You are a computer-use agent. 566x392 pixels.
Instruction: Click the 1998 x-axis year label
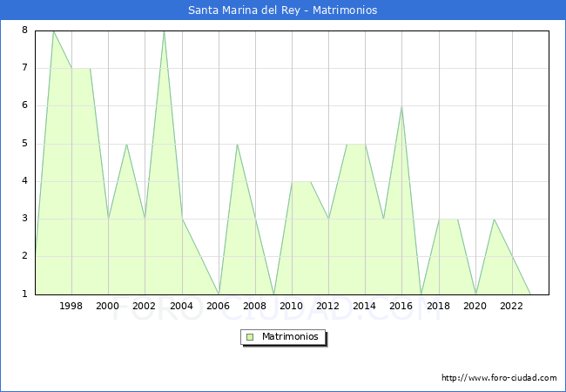pyautogui.click(x=71, y=306)
